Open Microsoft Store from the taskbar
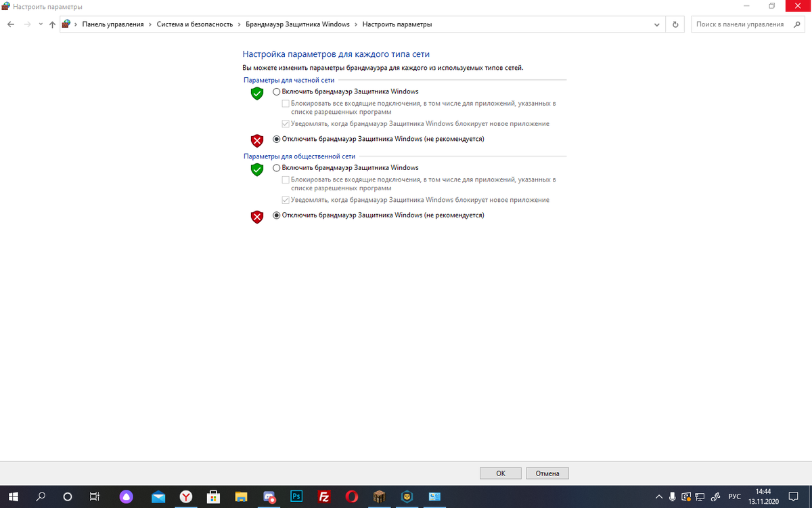Screen dimensions: 812x508 (214, 496)
